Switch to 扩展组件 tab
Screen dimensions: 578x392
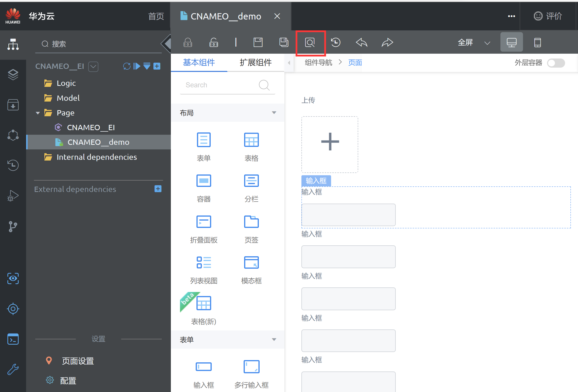click(256, 63)
